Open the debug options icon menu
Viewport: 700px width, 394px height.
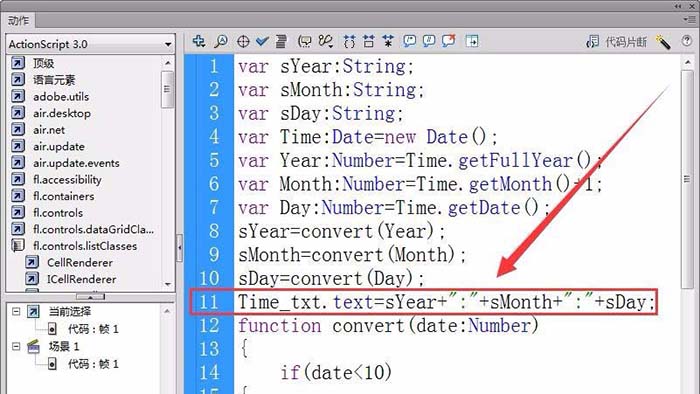(x=325, y=41)
